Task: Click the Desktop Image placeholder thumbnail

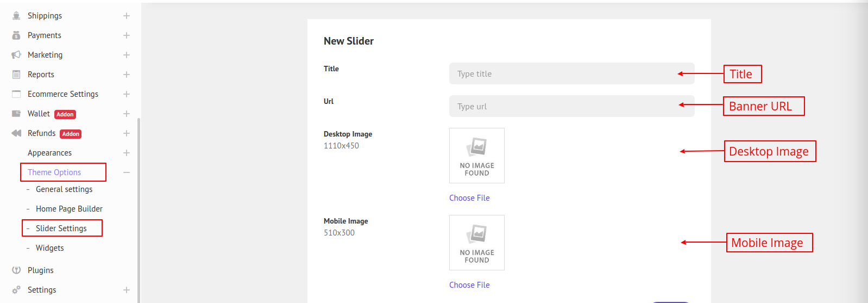Action: click(x=477, y=156)
